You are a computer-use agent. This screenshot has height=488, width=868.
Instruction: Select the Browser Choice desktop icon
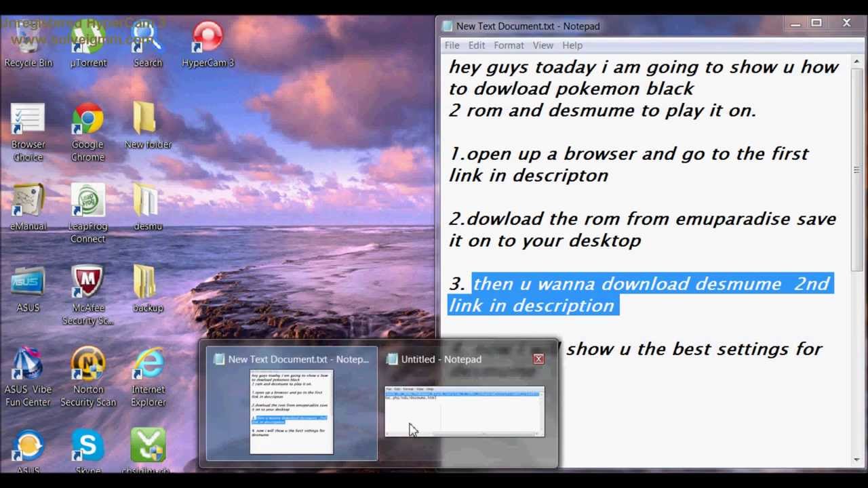pos(28,132)
